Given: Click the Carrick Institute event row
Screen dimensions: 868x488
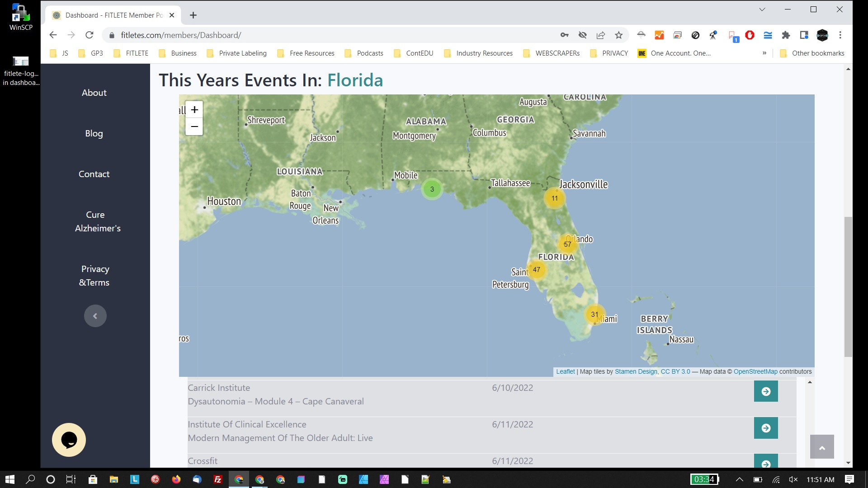Looking at the screenshot, I should (492, 398).
